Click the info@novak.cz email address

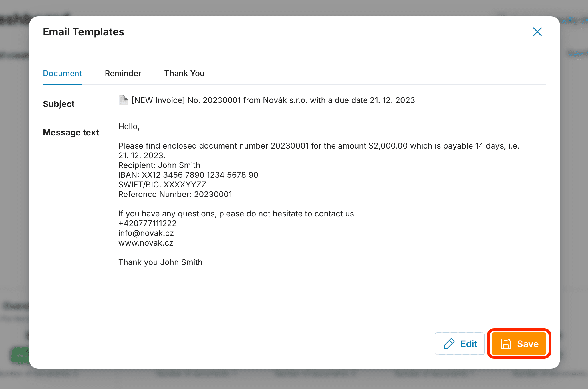(146, 233)
